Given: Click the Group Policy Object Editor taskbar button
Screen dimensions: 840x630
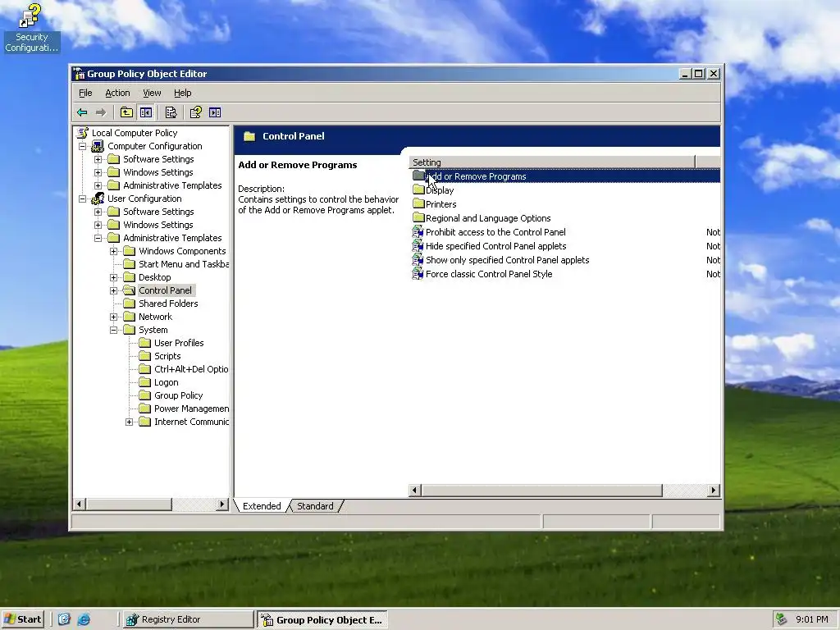Looking at the screenshot, I should click(x=322, y=619).
